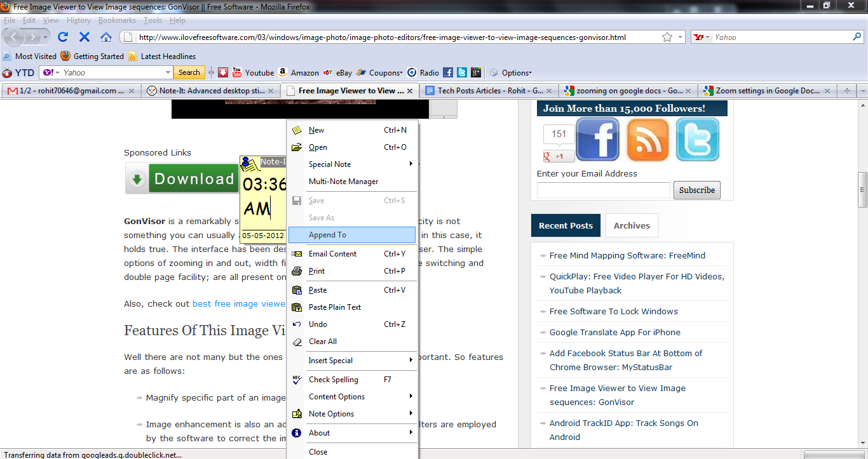Open the list-all-tabs dropdown arrow
The image size is (868, 459).
(862, 91)
